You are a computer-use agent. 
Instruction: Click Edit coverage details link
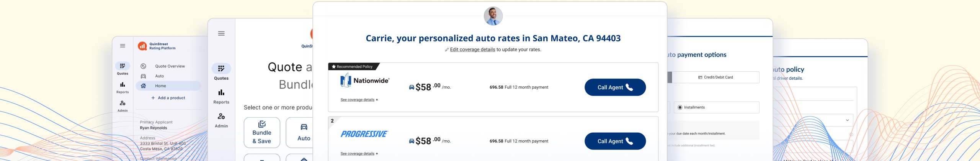coord(472,49)
